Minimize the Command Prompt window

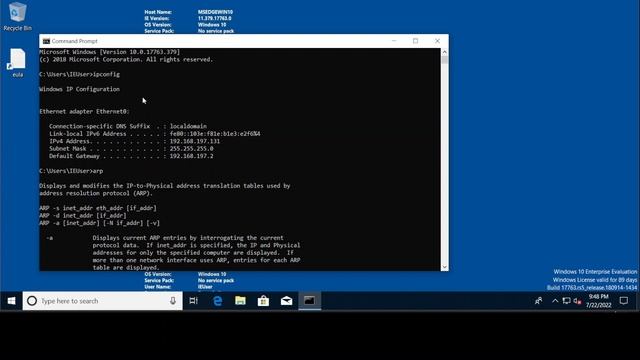[394, 41]
